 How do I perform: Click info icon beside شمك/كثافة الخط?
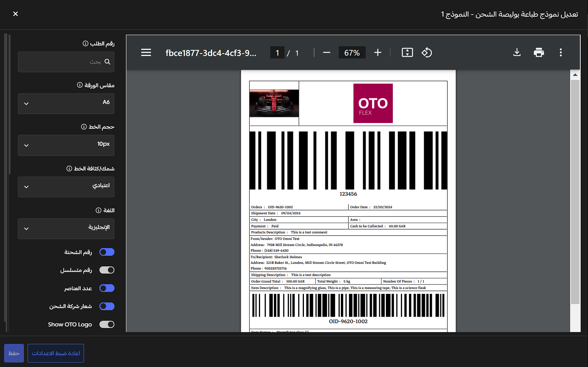[x=69, y=168]
